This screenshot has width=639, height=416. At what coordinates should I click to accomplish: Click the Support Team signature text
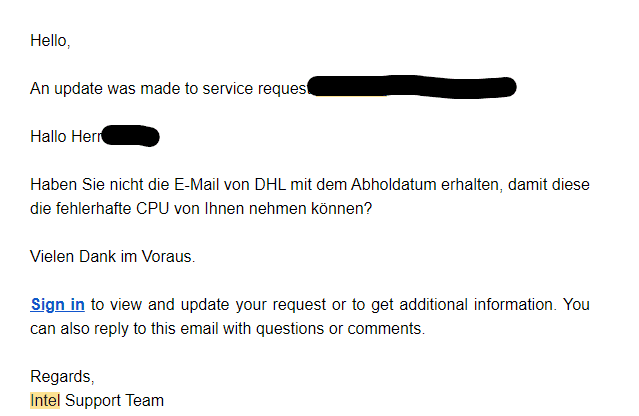pos(114,401)
